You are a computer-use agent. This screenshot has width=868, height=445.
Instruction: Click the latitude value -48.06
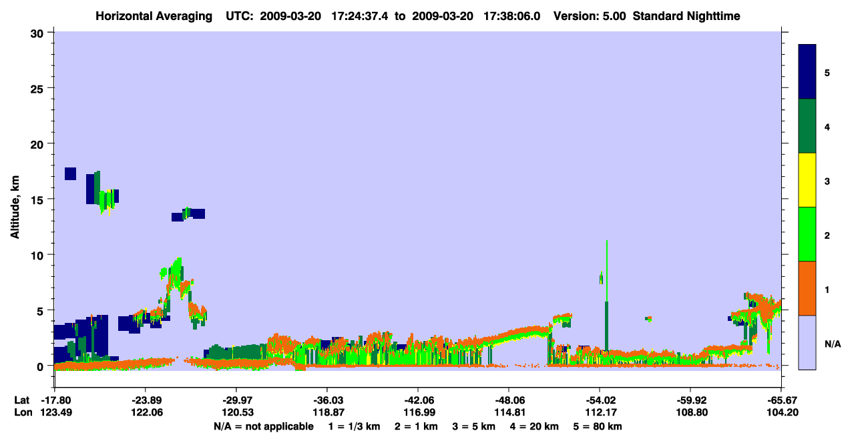click(x=508, y=401)
